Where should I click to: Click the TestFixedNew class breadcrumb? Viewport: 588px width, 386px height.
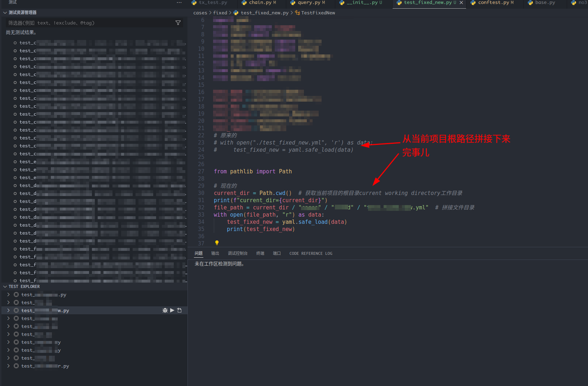tap(315, 13)
